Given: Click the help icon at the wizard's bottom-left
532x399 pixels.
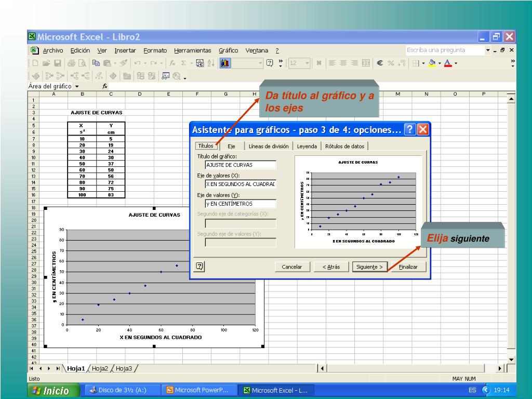Looking at the screenshot, I should tap(200, 267).
